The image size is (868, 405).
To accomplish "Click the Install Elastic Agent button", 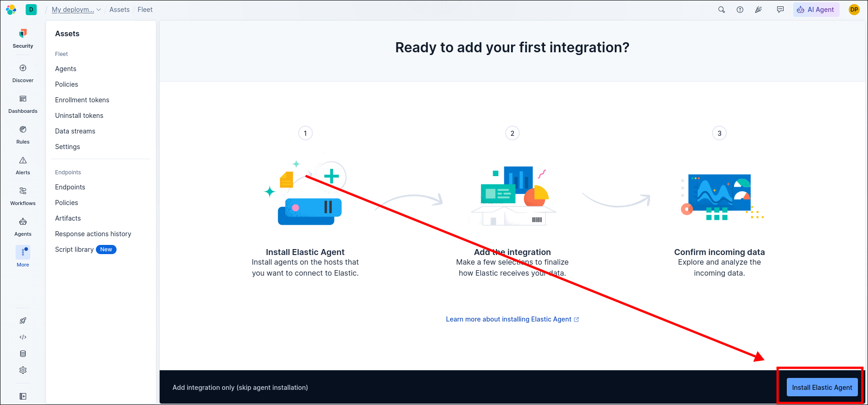I will (822, 388).
